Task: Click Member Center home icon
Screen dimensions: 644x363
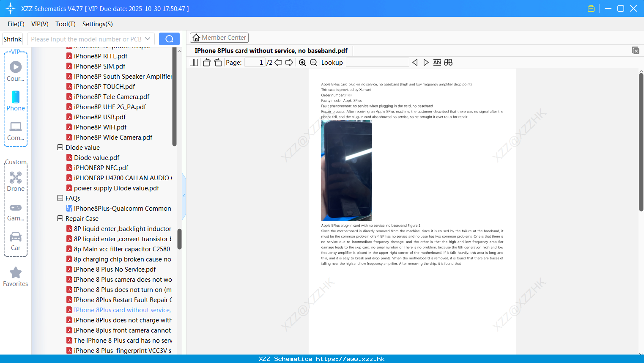Action: (196, 38)
